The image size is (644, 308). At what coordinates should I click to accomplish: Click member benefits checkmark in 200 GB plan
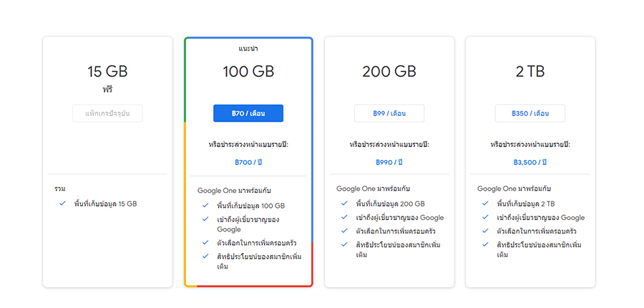tap(345, 245)
